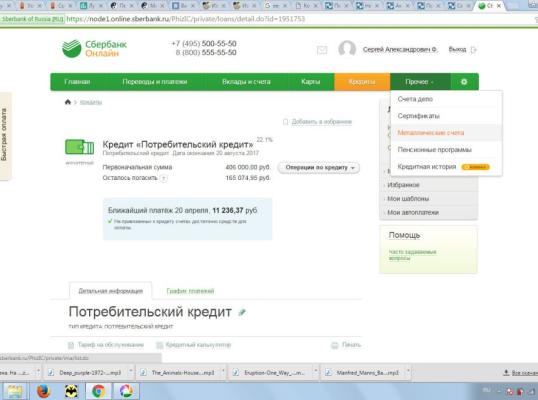
Task: Open Вклады и счета menu
Action: click(246, 82)
